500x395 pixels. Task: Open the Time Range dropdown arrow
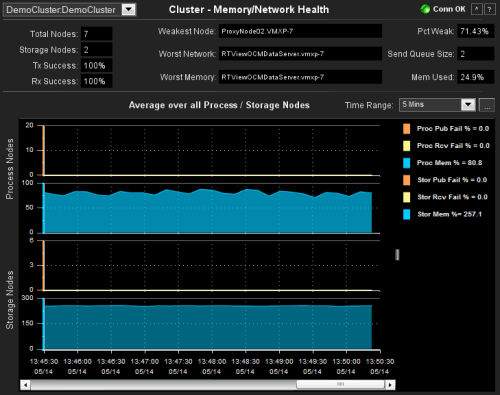(x=468, y=105)
